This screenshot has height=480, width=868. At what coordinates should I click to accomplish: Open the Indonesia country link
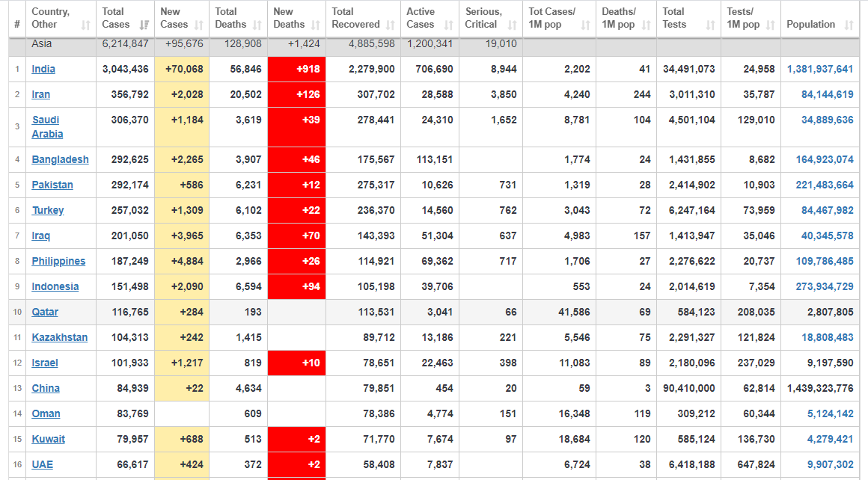pos(55,287)
